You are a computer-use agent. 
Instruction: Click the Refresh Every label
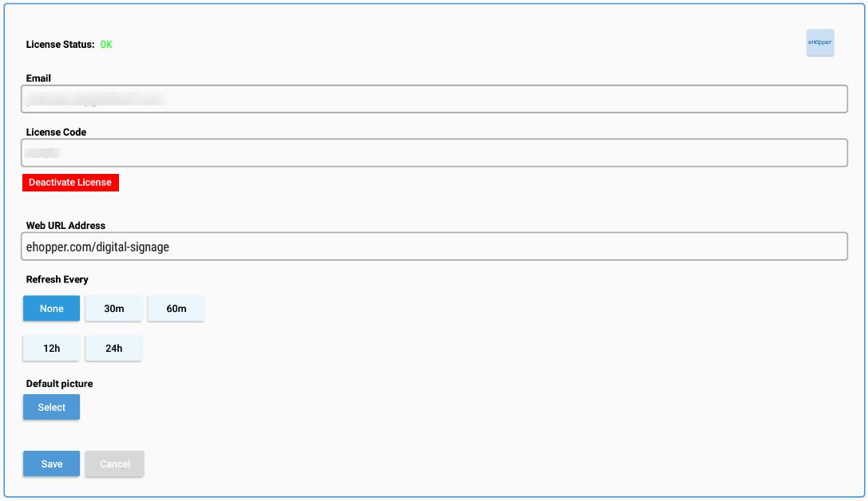click(x=57, y=279)
